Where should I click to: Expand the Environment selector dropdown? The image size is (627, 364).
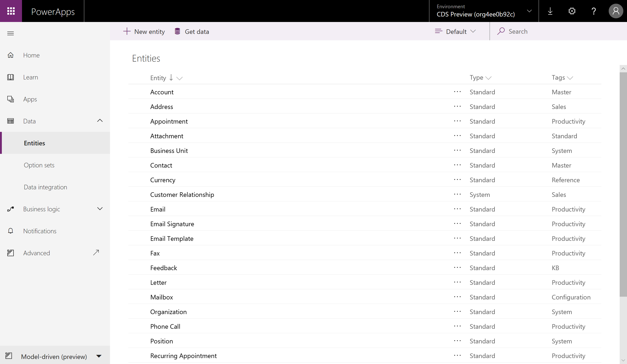[529, 11]
